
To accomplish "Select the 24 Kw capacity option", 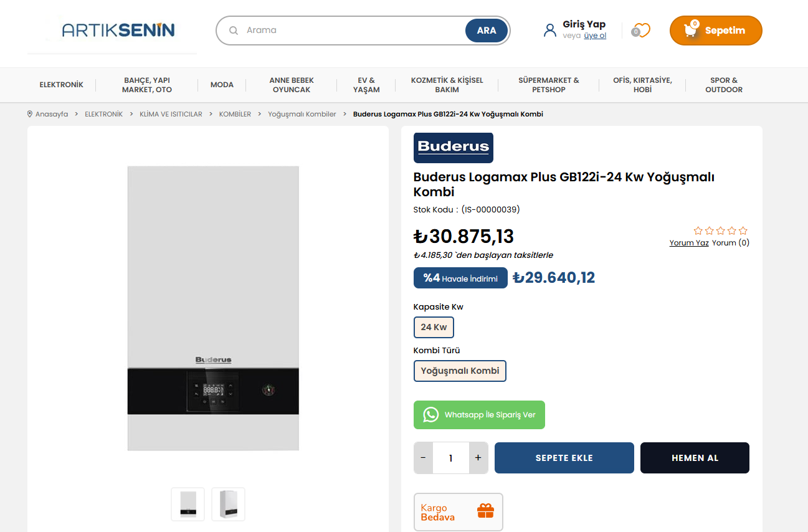I will point(434,327).
